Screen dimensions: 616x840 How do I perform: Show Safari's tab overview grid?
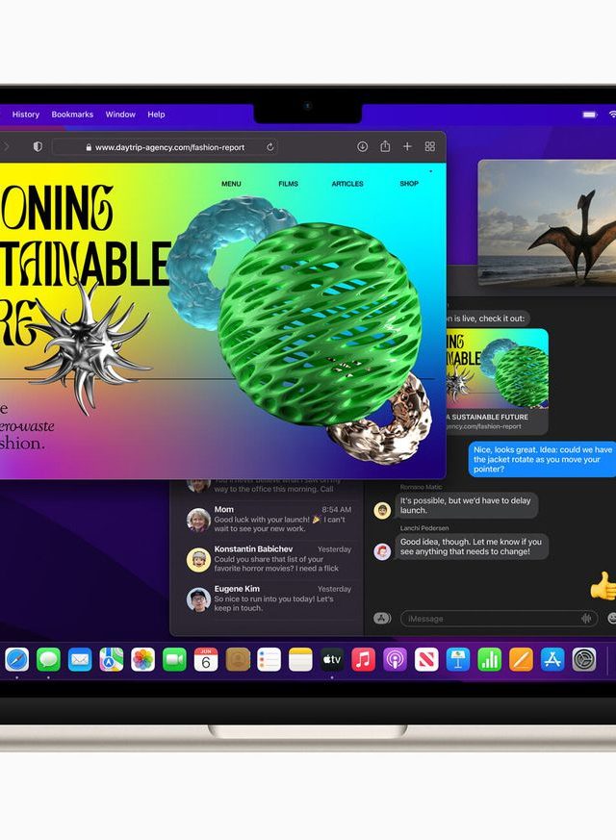(x=429, y=146)
